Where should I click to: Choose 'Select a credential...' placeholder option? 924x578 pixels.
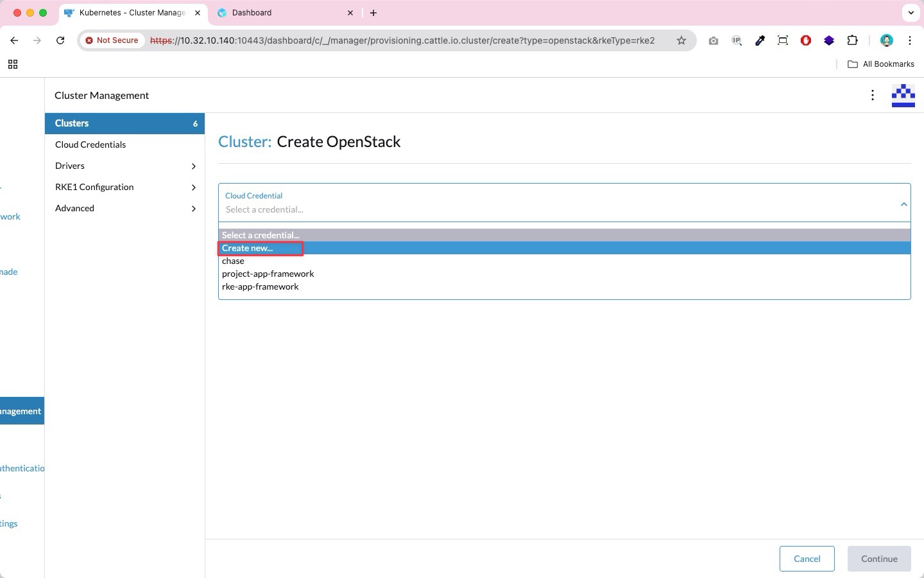564,235
